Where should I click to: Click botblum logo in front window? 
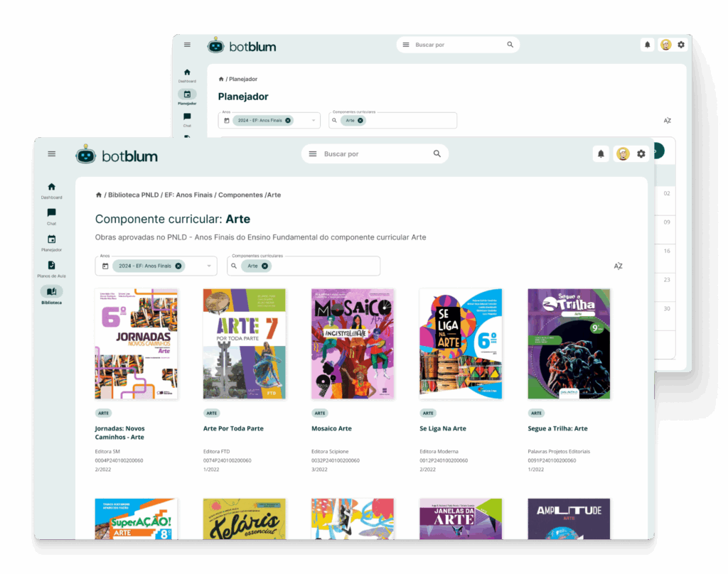point(117,155)
